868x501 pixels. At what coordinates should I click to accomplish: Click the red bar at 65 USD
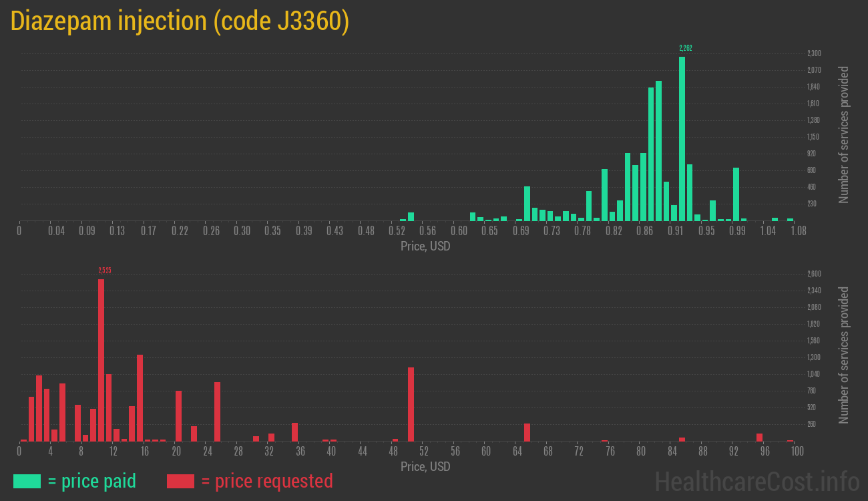pyautogui.click(x=527, y=432)
